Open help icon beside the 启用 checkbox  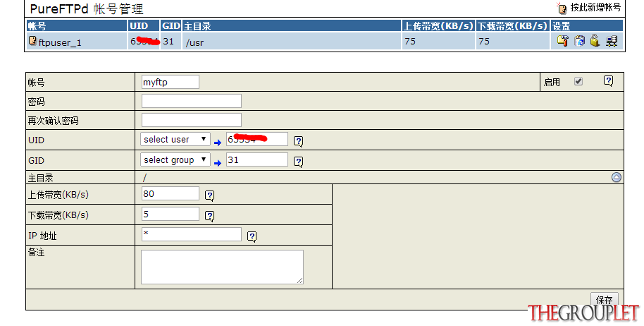pyautogui.click(x=608, y=81)
